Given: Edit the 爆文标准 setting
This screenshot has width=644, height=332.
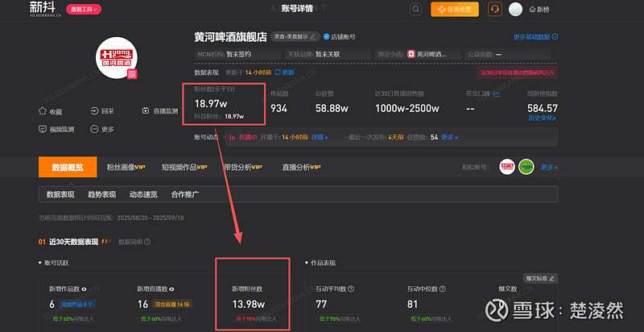Looking at the screenshot, I should coord(540,278).
